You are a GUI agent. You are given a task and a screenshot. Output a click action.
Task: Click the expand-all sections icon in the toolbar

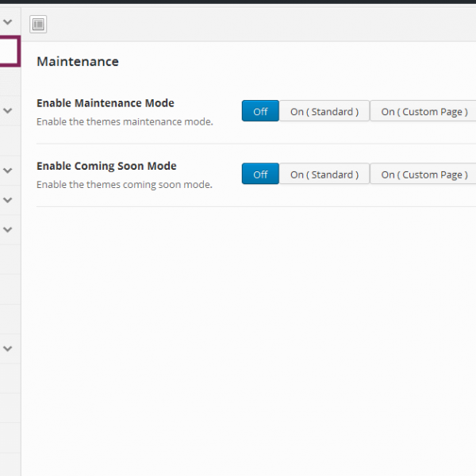click(x=38, y=25)
